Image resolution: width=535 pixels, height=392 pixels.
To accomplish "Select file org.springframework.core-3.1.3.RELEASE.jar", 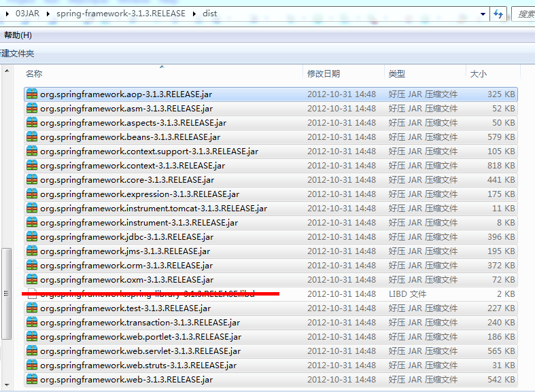I will 271,180.
